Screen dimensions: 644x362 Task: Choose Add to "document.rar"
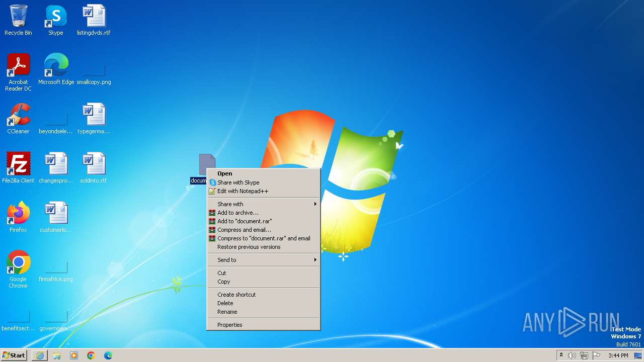click(x=264, y=221)
